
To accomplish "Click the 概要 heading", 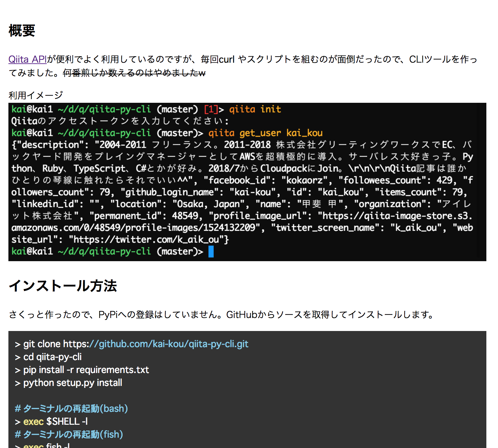I will click(x=22, y=31).
